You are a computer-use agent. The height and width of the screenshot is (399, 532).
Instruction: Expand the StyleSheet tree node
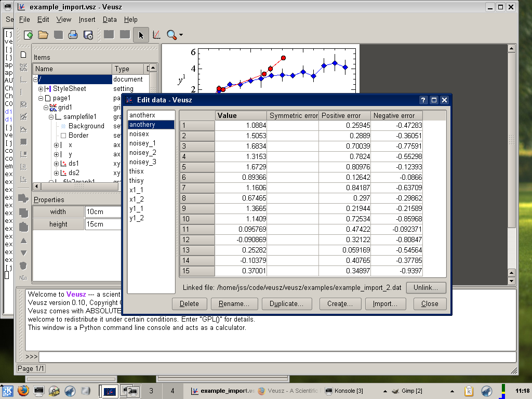pyautogui.click(x=41, y=89)
